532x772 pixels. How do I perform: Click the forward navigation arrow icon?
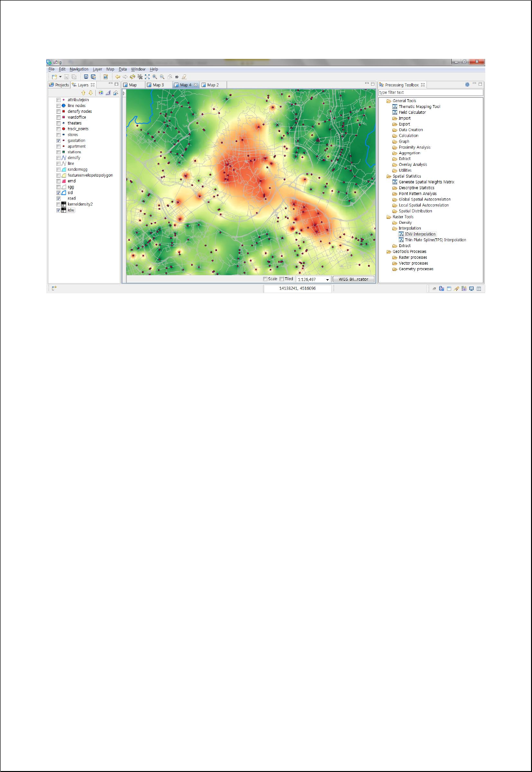[125, 77]
